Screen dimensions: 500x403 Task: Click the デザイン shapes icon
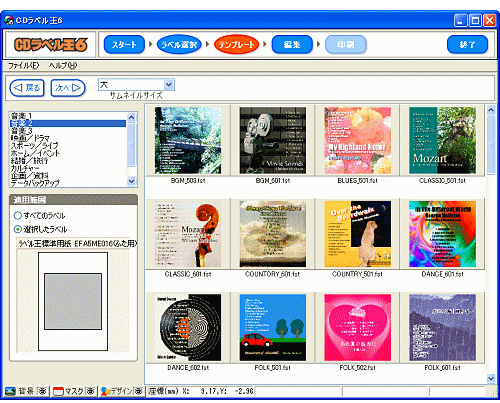click(x=106, y=391)
